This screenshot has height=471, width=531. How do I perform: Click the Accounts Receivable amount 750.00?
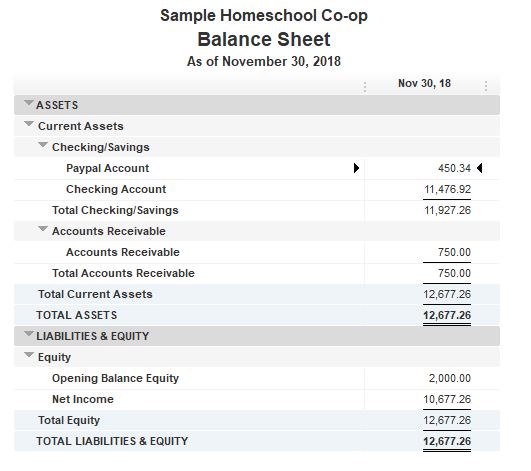click(x=454, y=252)
